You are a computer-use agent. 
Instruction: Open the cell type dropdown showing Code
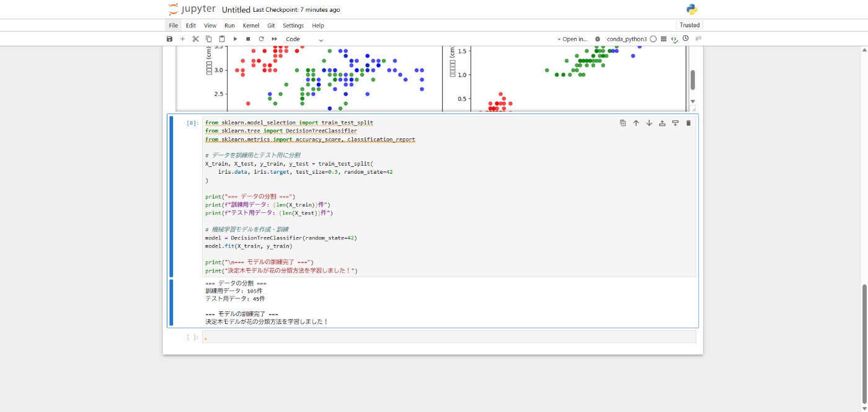(304, 39)
